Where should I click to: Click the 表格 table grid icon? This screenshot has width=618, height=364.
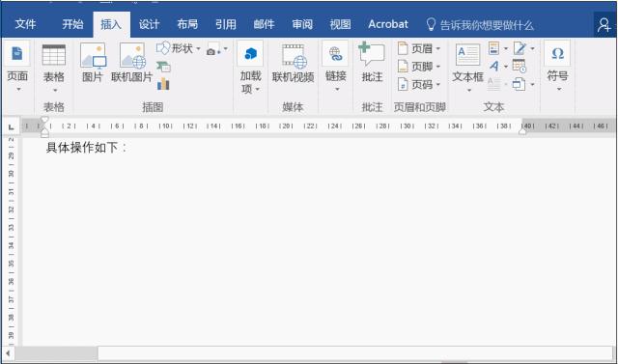pyautogui.click(x=54, y=55)
